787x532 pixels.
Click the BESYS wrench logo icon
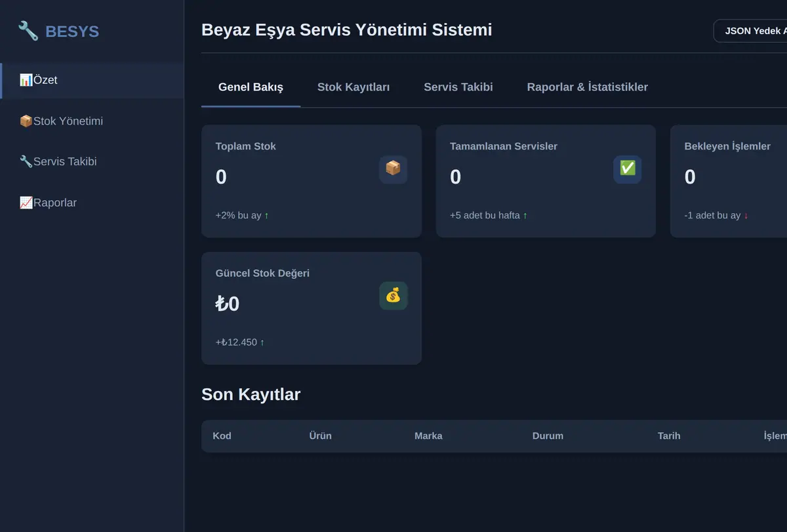(x=28, y=31)
